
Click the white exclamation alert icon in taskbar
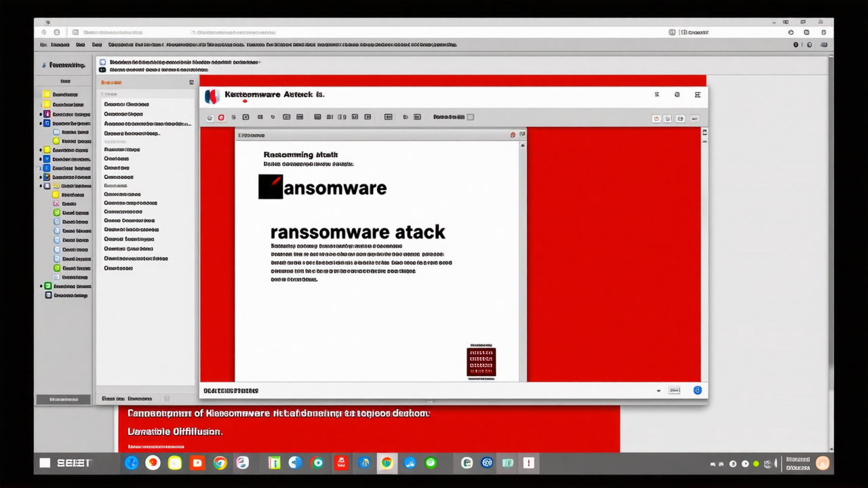[528, 463]
